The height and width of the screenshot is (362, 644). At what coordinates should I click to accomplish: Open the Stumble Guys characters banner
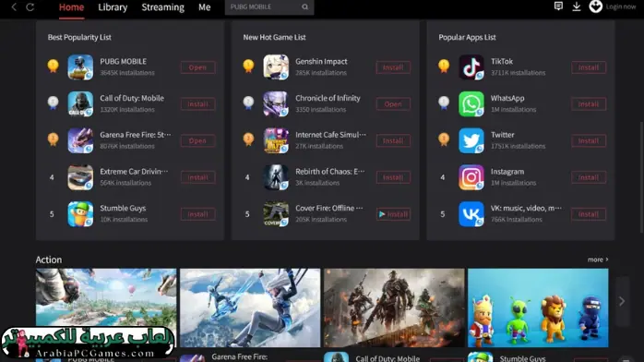pos(538,308)
